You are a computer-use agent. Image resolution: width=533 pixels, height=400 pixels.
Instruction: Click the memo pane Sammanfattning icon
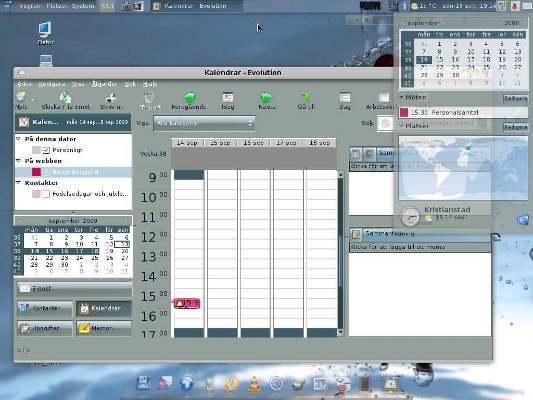tap(356, 234)
